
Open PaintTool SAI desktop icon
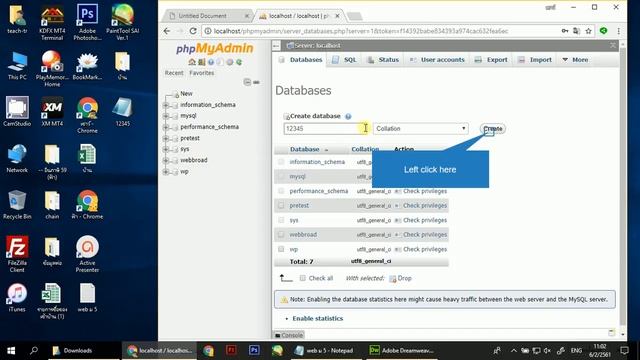122,22
